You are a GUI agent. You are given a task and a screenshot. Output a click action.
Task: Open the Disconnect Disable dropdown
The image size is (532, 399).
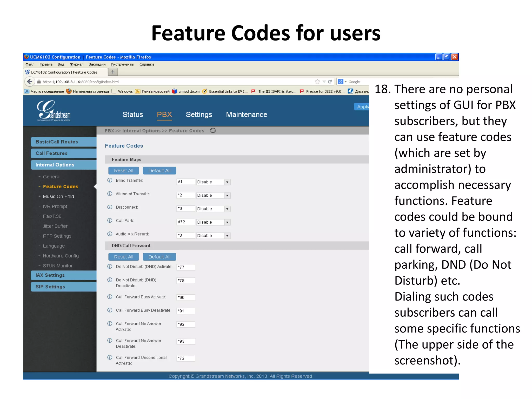point(213,209)
